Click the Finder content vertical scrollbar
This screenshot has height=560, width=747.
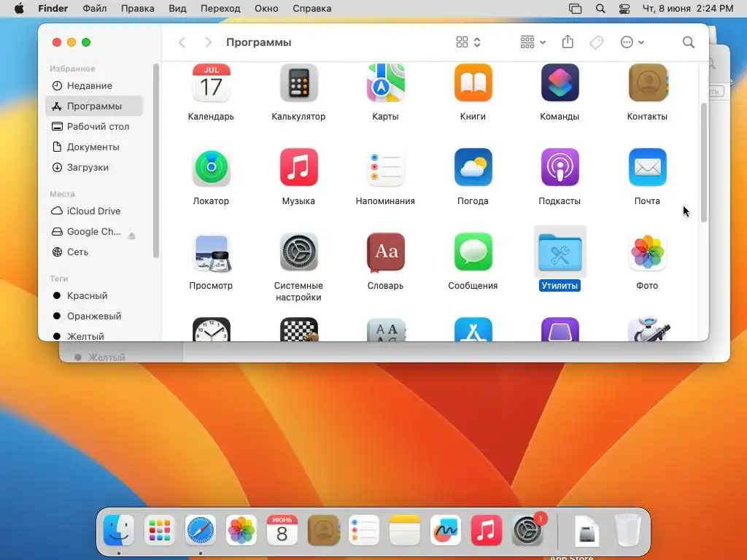[x=704, y=162]
